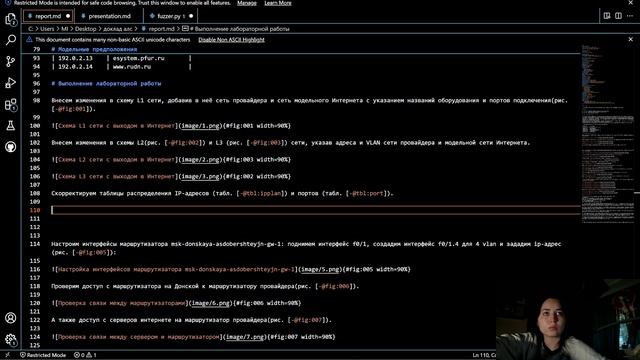Expand the Users breadcrumb
This screenshot has height=360, width=640.
click(x=47, y=29)
